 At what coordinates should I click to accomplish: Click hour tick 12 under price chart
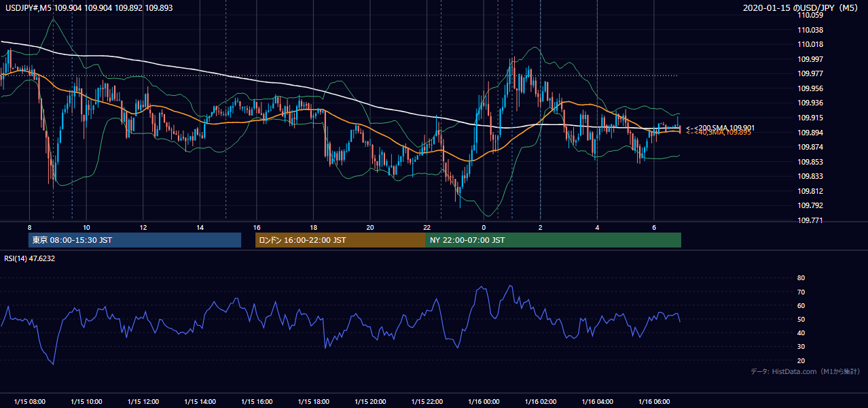pyautogui.click(x=143, y=227)
